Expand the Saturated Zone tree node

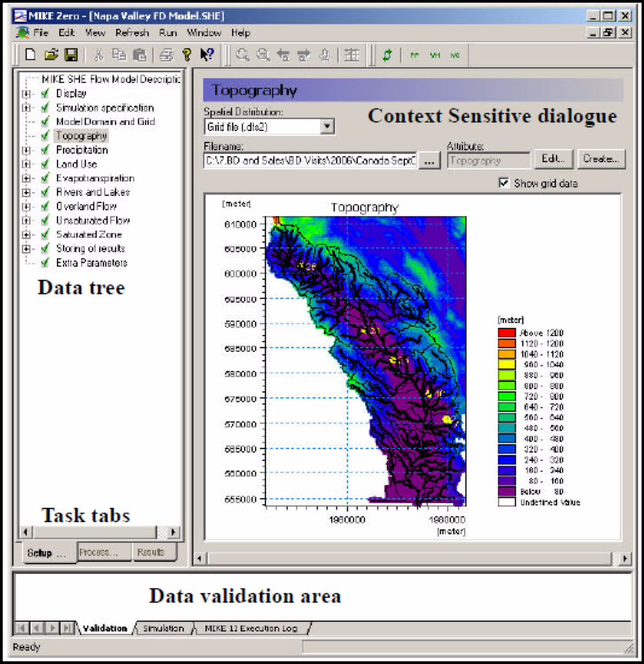[x=26, y=234]
